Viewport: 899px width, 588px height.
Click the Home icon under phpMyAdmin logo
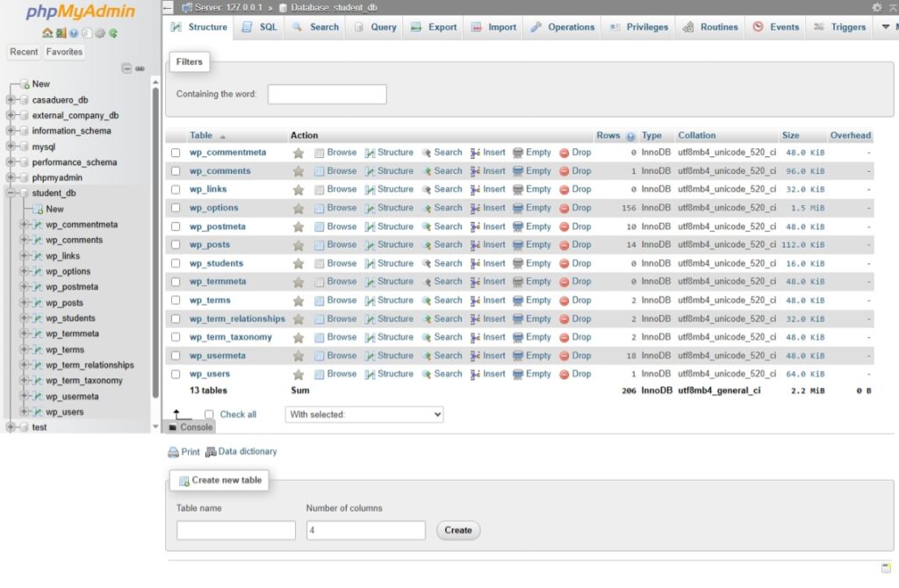(x=47, y=33)
